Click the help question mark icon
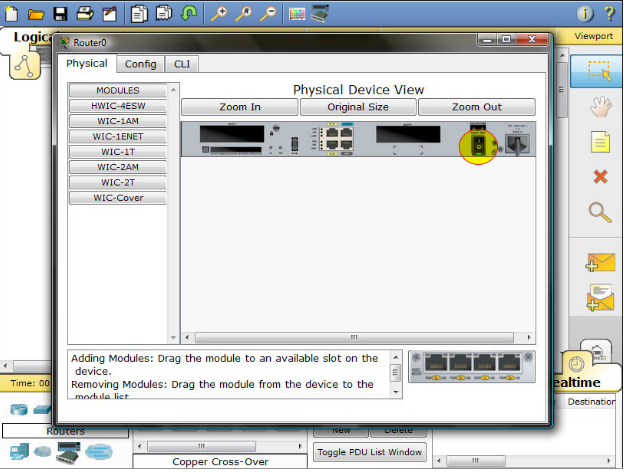624x472 pixels. 609,14
